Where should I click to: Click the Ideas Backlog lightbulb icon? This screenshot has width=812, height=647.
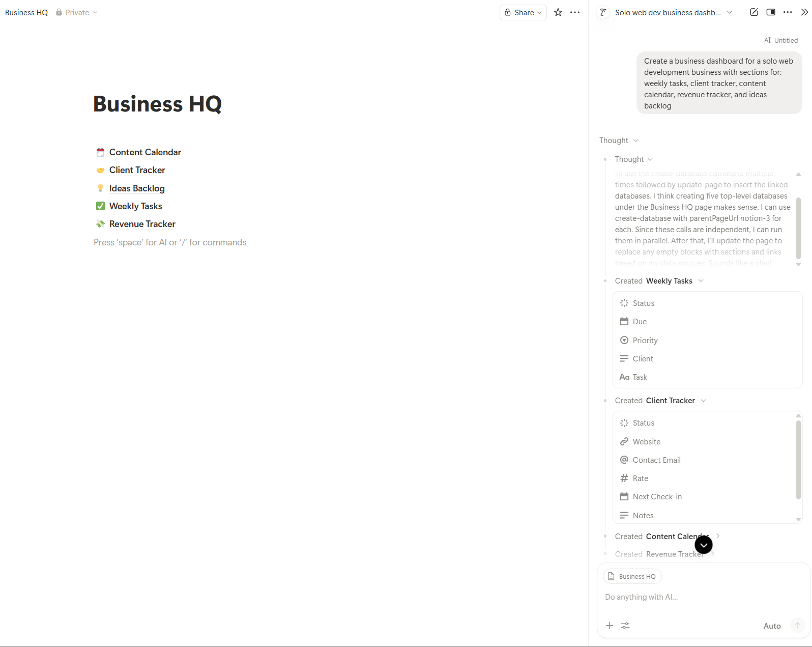[x=100, y=188]
